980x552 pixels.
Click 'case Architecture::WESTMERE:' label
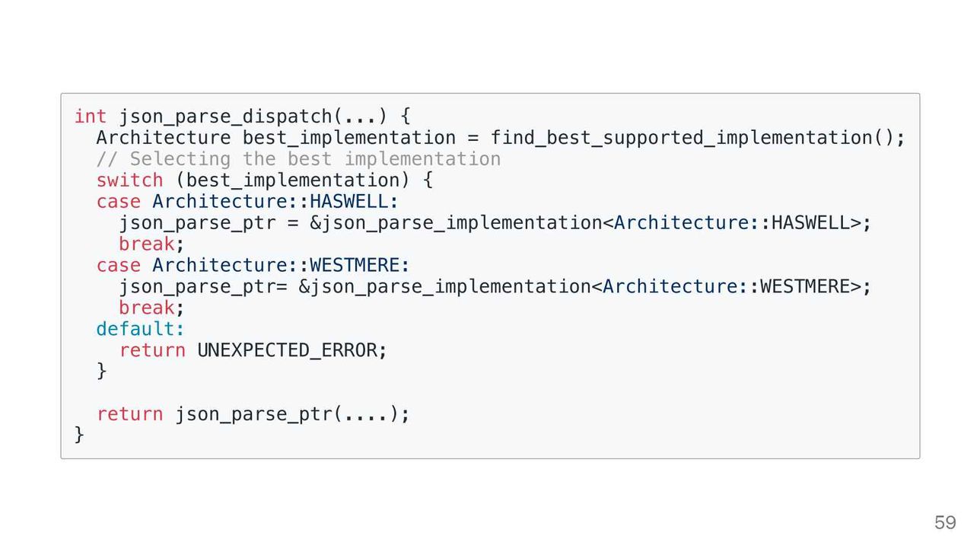[x=253, y=266]
